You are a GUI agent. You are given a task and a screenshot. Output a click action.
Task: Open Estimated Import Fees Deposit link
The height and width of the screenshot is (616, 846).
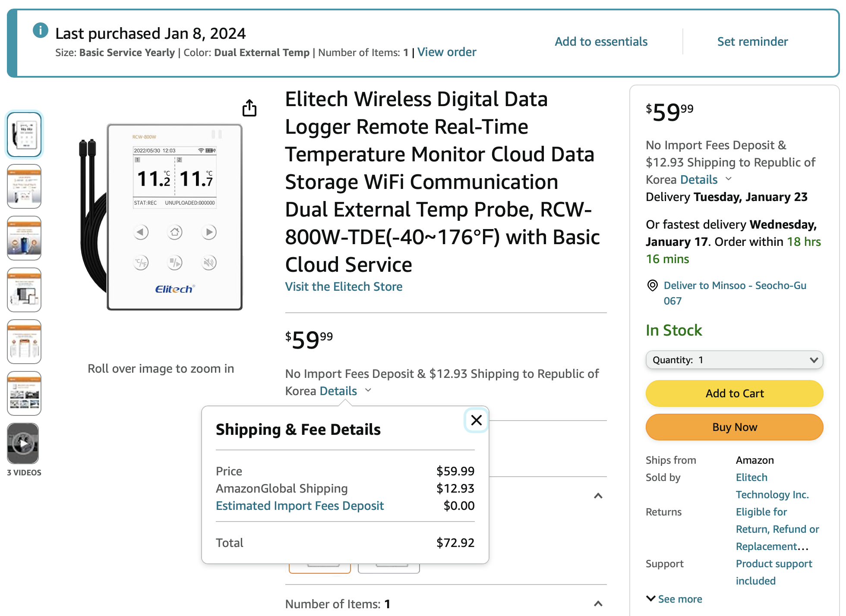click(x=300, y=506)
